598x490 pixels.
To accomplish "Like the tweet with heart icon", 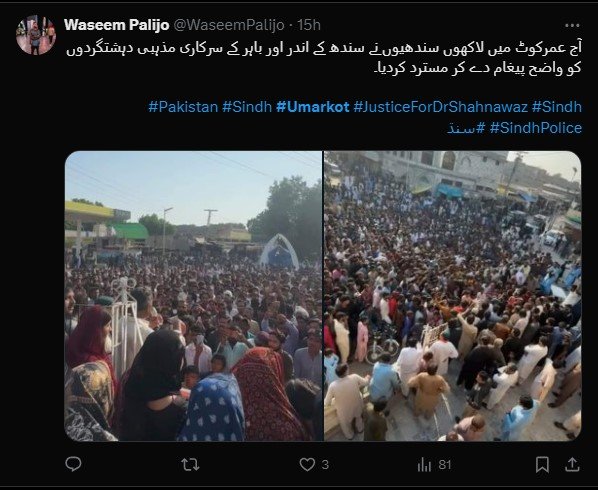I will tap(307, 464).
